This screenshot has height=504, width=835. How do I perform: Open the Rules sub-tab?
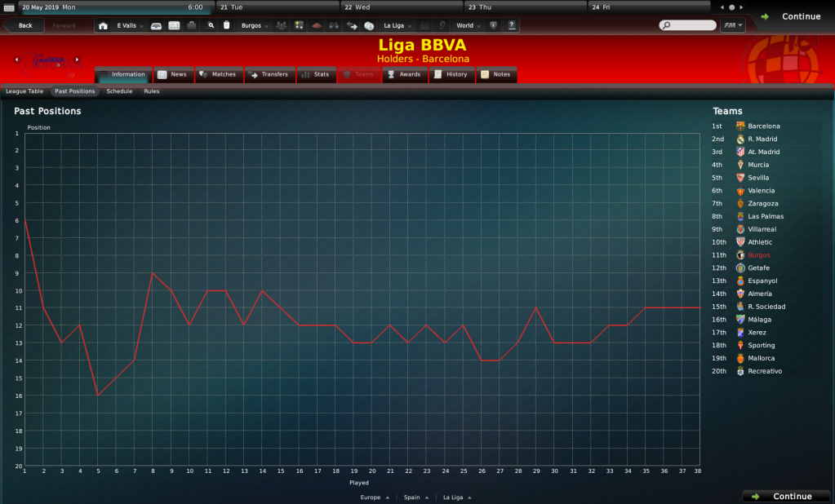(152, 91)
